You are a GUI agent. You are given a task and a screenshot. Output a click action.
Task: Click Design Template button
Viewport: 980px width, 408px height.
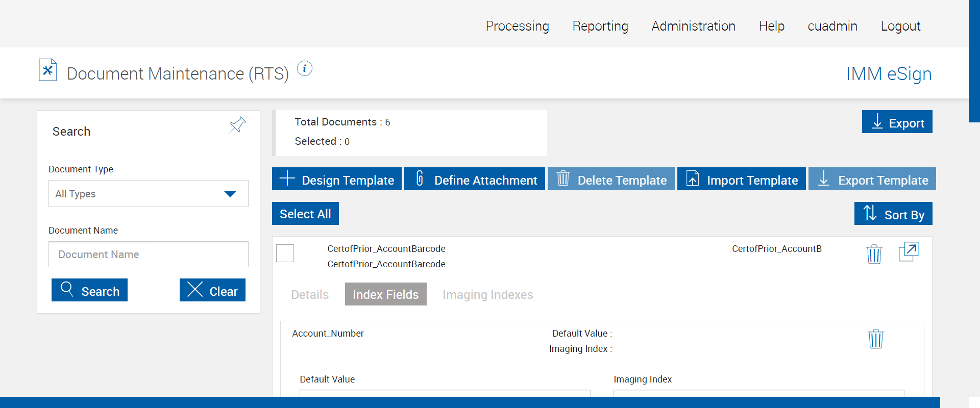337,179
